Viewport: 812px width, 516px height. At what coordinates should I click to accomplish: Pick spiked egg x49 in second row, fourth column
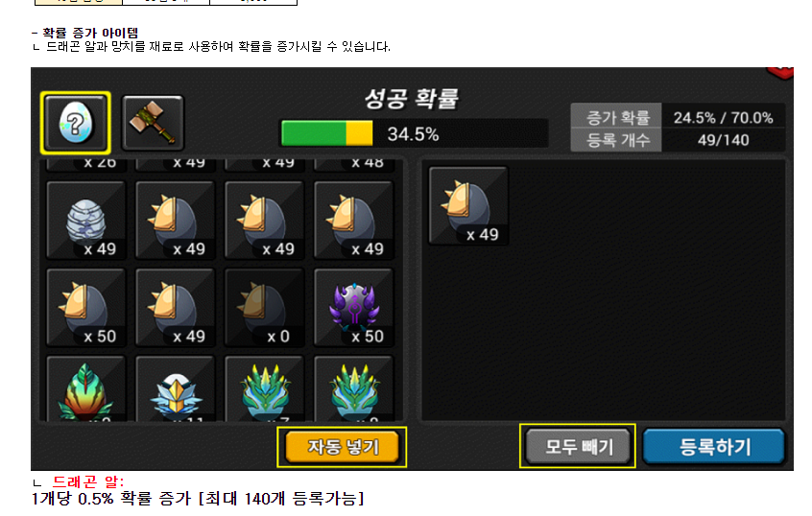pyautogui.click(x=354, y=220)
